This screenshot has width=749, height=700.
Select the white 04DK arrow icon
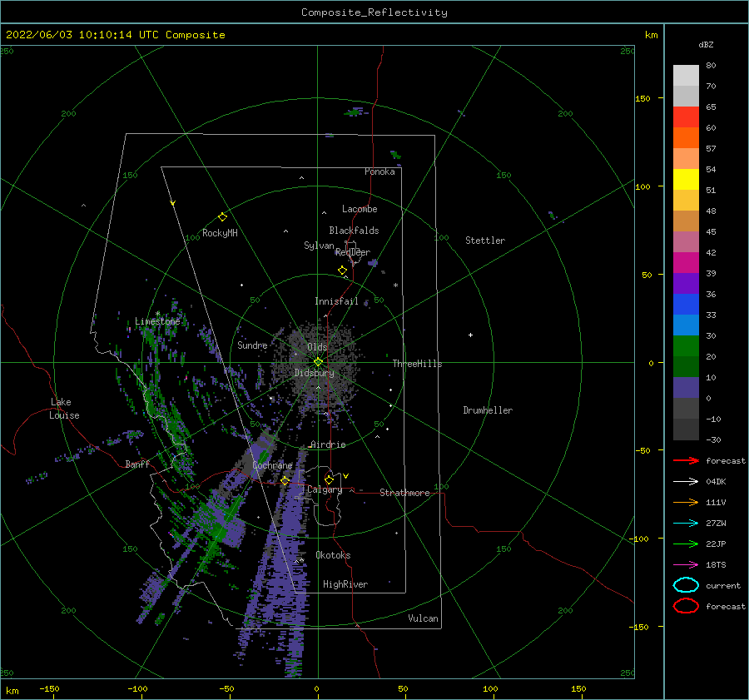[686, 481]
